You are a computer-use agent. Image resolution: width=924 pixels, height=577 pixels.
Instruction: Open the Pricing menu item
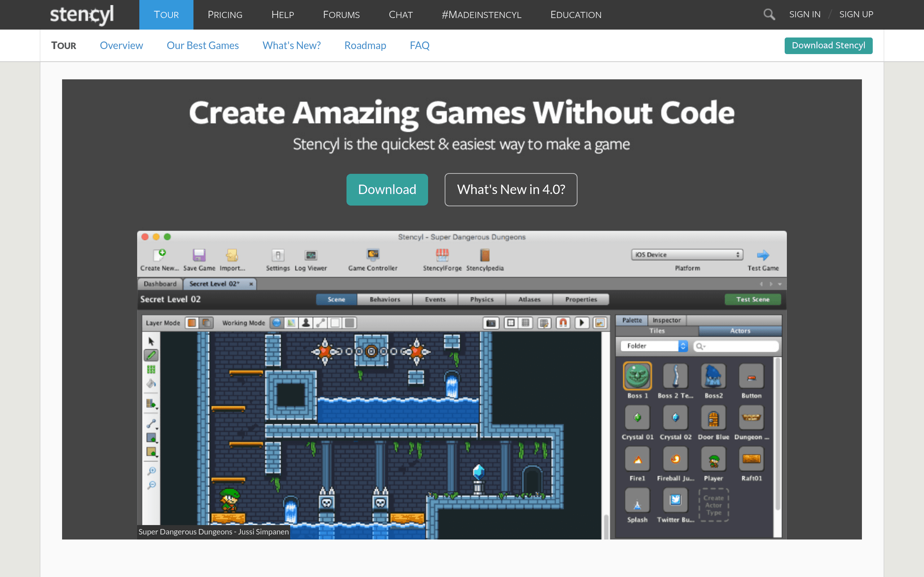(225, 14)
